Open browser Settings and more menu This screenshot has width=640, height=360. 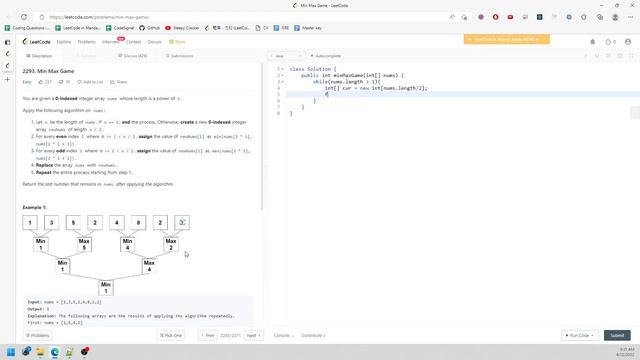(631, 17)
